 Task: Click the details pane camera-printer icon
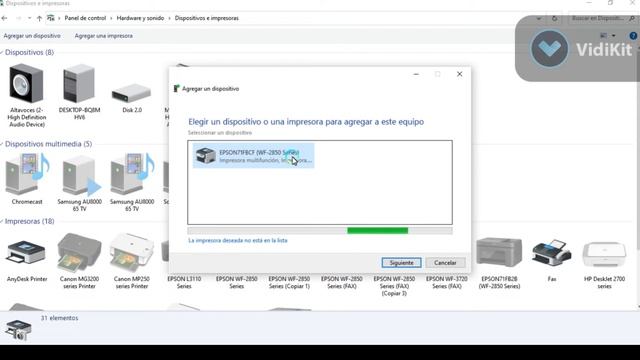coord(18,330)
